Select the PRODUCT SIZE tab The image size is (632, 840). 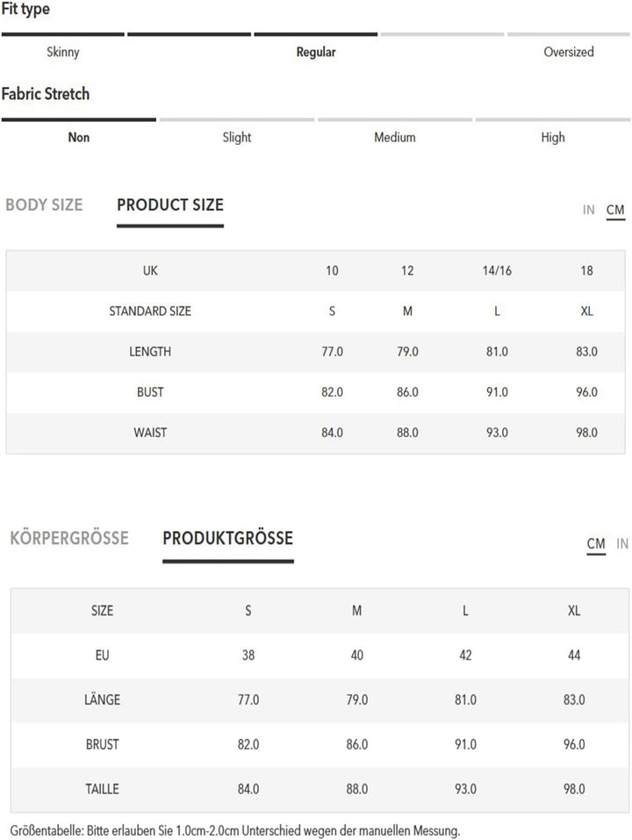(170, 205)
